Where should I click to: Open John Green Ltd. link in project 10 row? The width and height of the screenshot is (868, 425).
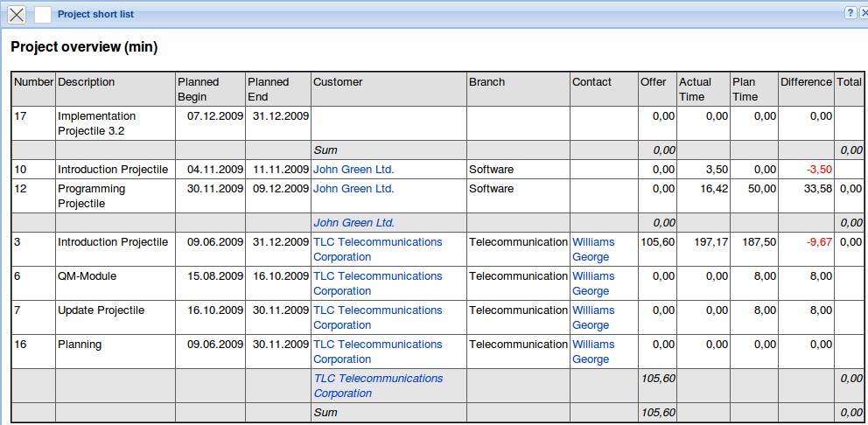point(353,169)
